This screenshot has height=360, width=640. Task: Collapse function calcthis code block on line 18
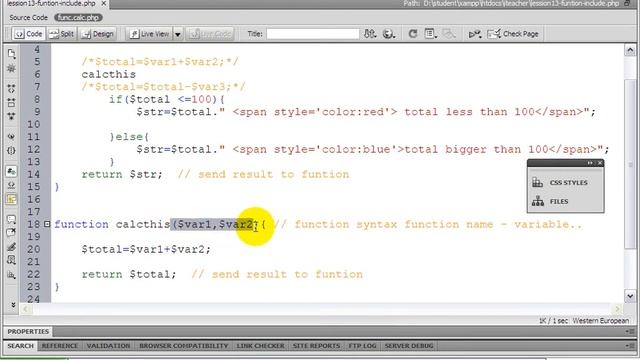point(47,224)
